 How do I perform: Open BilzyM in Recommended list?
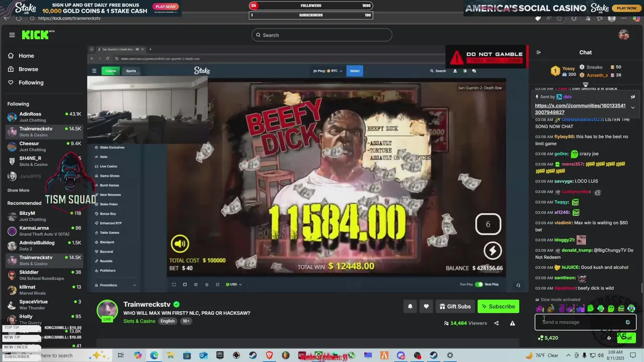(44, 216)
